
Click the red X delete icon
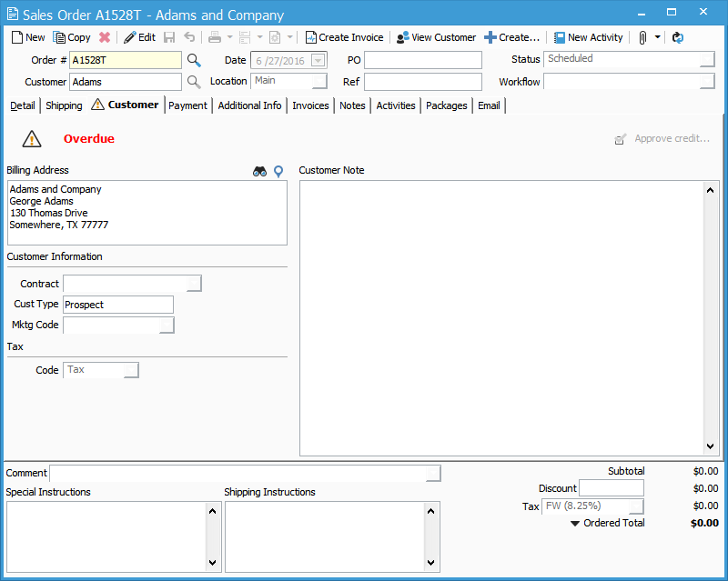pyautogui.click(x=105, y=37)
